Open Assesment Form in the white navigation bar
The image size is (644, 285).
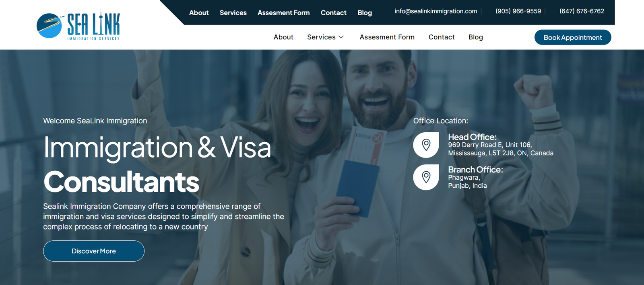387,37
